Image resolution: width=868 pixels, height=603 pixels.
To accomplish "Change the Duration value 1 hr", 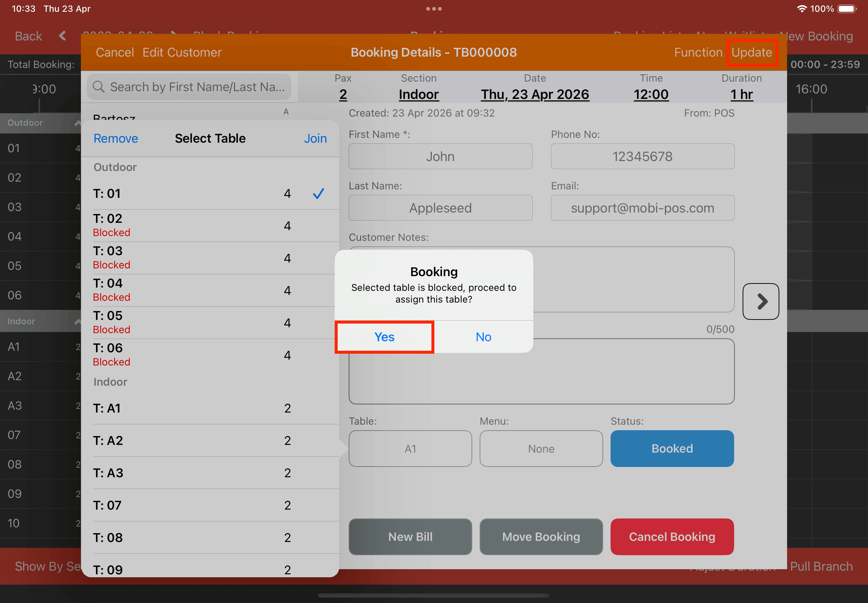I will coord(741,94).
